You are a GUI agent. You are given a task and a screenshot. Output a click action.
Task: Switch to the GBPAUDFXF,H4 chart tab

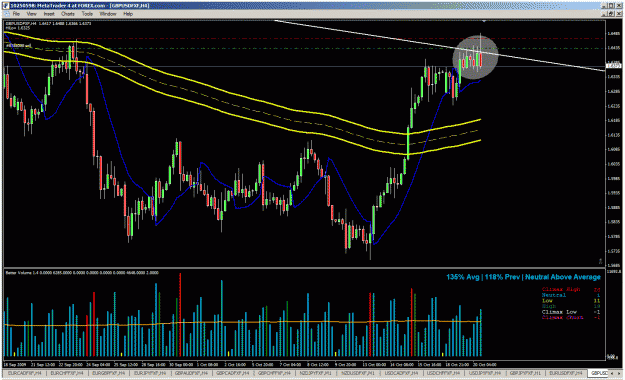click(x=191, y=373)
